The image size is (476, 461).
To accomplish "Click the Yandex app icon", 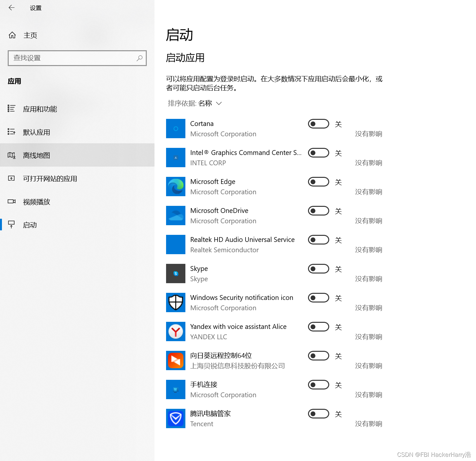I will (x=176, y=331).
